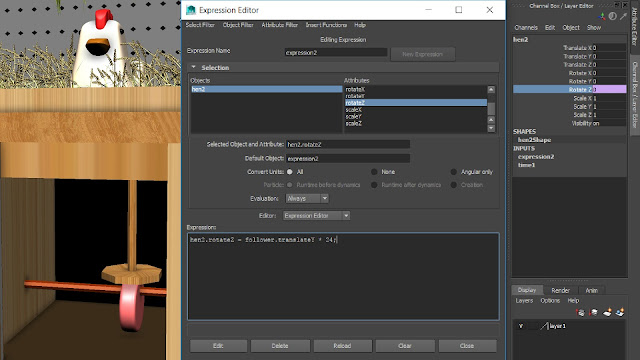The image size is (640, 360).
Task: Open the Options menu in Layer Editor
Action: [x=550, y=300]
